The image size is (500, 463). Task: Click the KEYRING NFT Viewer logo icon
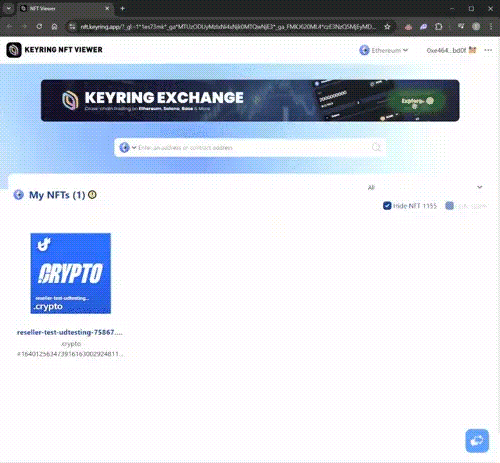tap(14, 50)
